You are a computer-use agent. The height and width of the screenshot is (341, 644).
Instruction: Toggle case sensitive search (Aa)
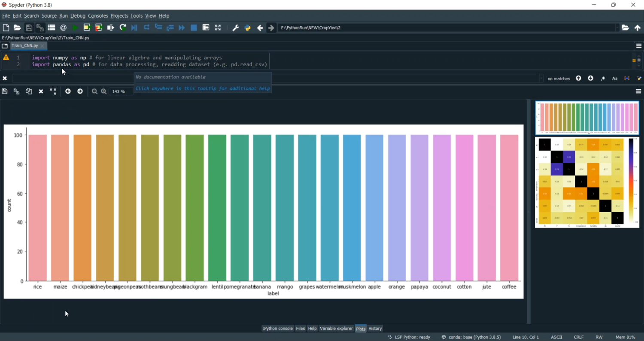pyautogui.click(x=615, y=79)
